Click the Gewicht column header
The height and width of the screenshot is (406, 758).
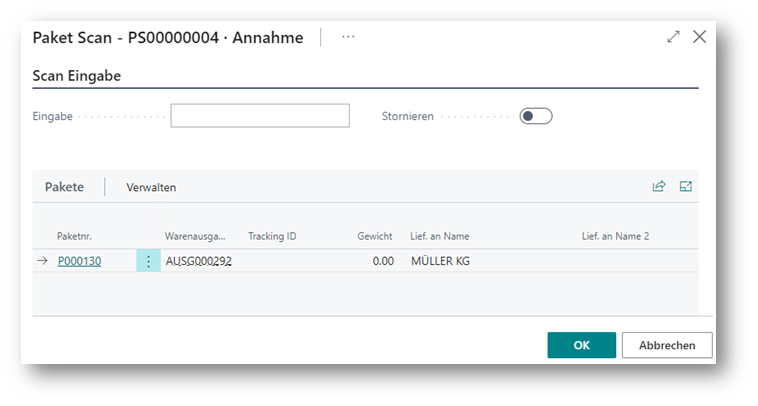tap(375, 236)
